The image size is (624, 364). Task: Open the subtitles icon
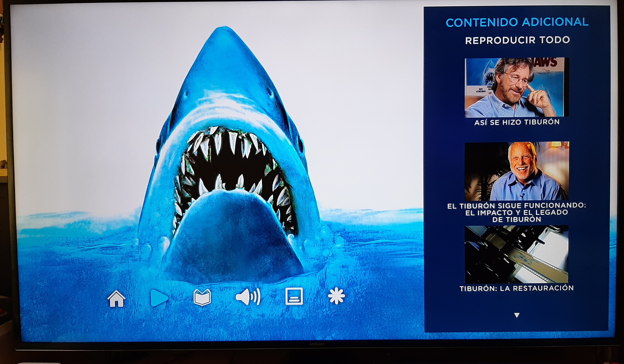tap(294, 296)
